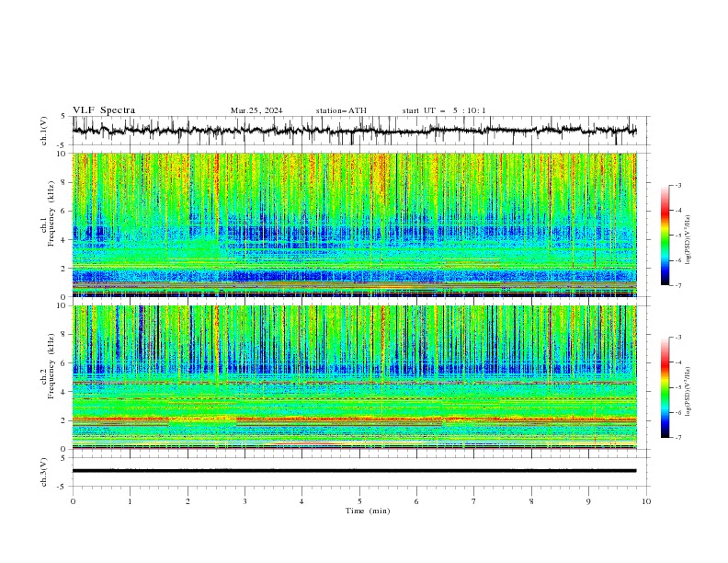Click the time axis tick label "5"
This screenshot has width=728, height=563.
359,501
